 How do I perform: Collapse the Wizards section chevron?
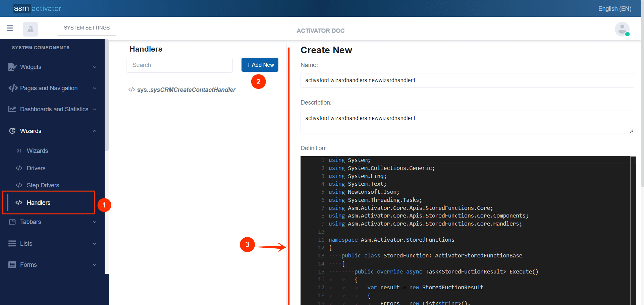pos(95,131)
